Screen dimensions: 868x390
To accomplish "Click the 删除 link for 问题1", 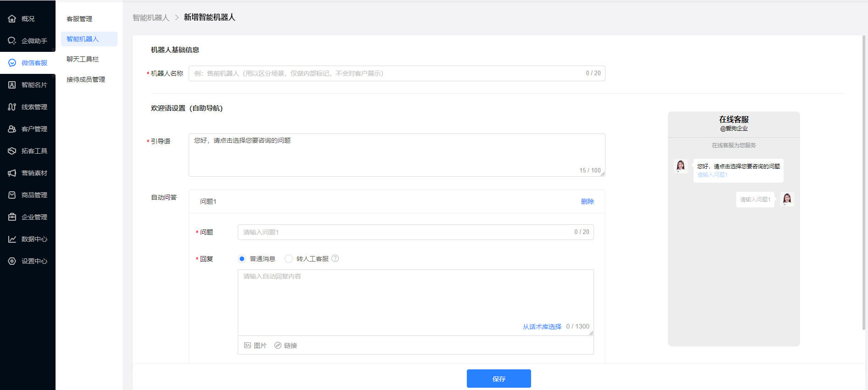I will (587, 201).
